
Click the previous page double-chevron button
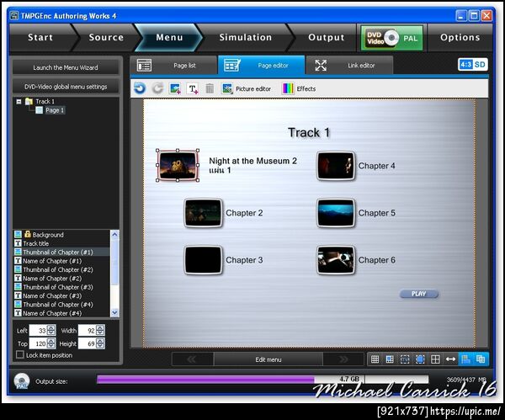192,359
